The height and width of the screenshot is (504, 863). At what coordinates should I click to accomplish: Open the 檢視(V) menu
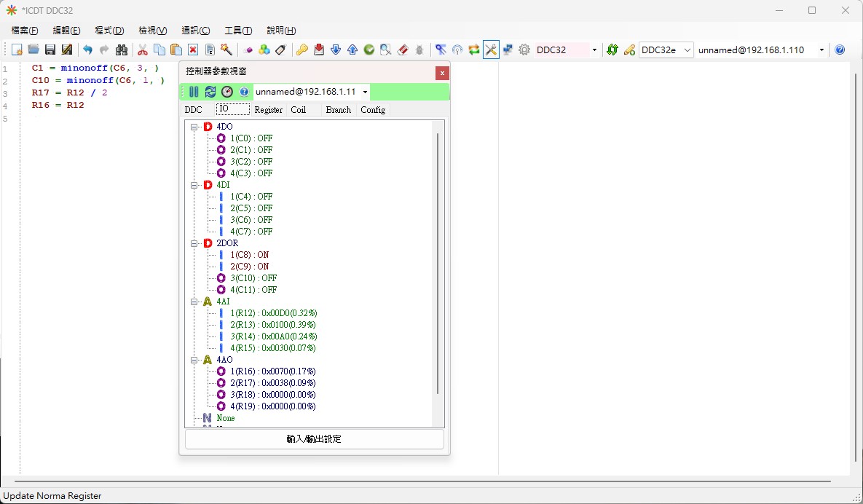[x=153, y=31]
